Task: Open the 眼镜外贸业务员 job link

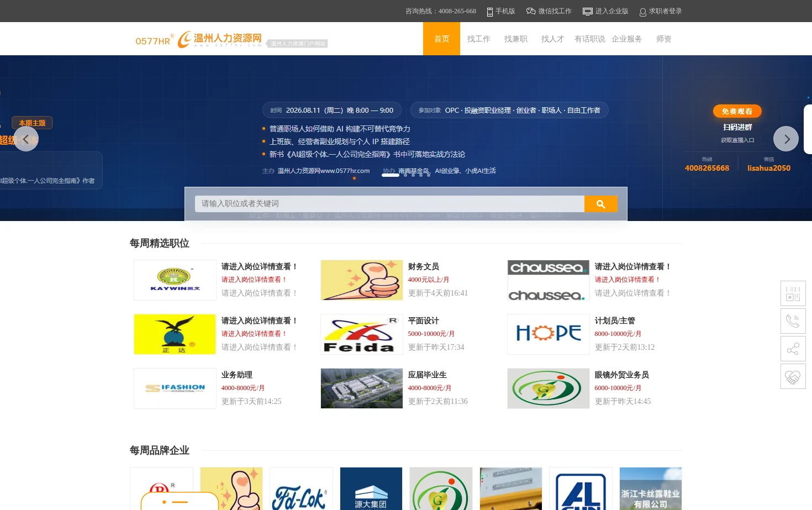Action: click(x=621, y=375)
